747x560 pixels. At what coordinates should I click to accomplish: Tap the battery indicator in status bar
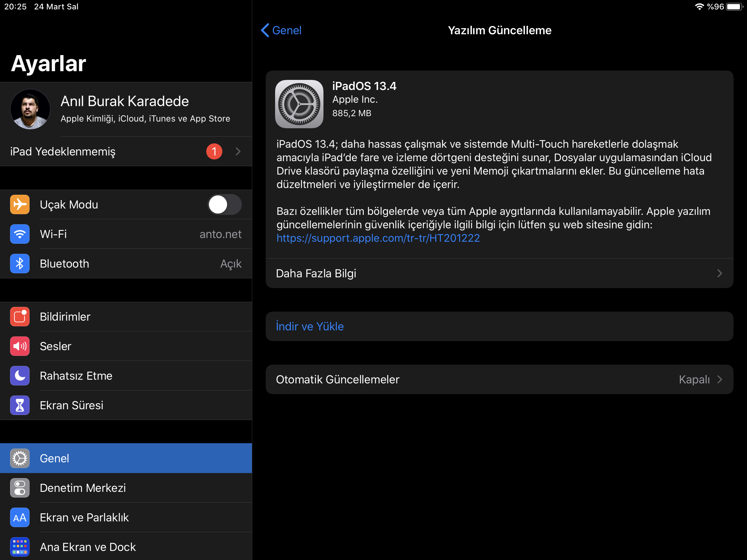click(x=734, y=7)
